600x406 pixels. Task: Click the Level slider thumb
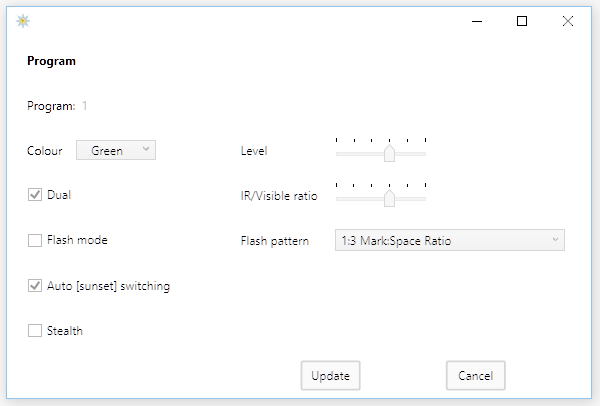click(x=389, y=153)
